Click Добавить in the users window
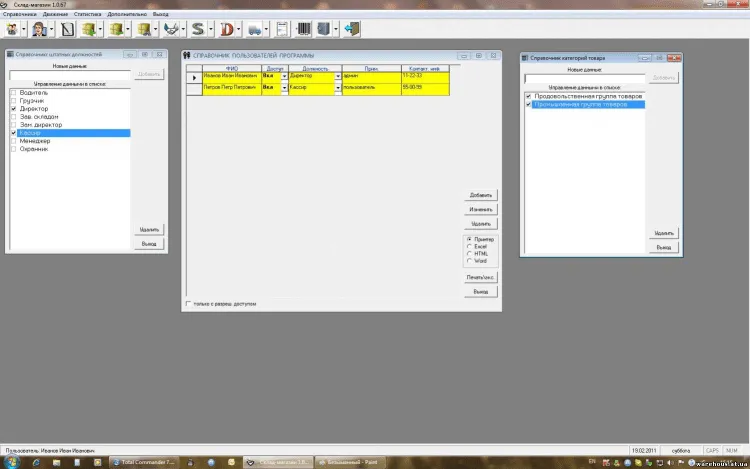The width and height of the screenshot is (750, 469). tap(481, 195)
